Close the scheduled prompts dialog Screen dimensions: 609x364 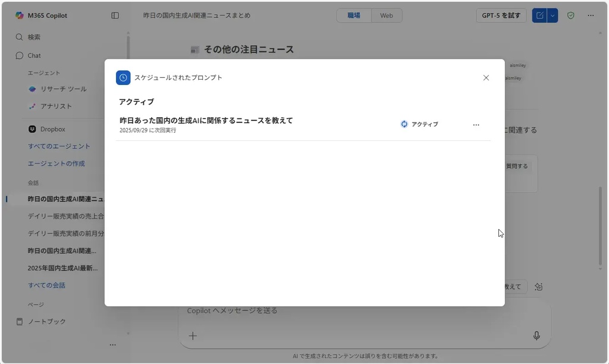(486, 78)
